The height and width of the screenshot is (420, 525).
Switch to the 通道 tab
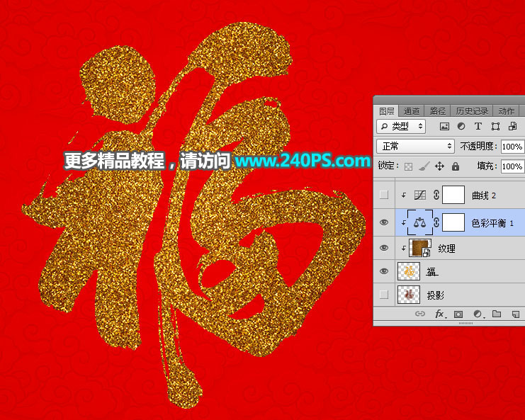coord(412,111)
